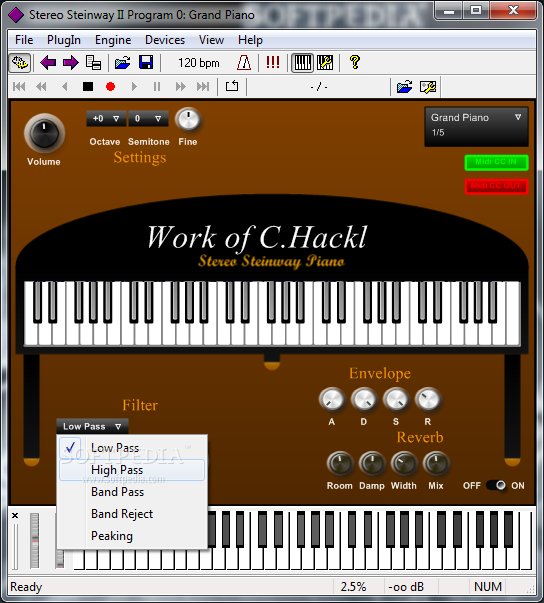Close the keyboard bar with the x
The width and height of the screenshot is (544, 603).
tap(15, 515)
